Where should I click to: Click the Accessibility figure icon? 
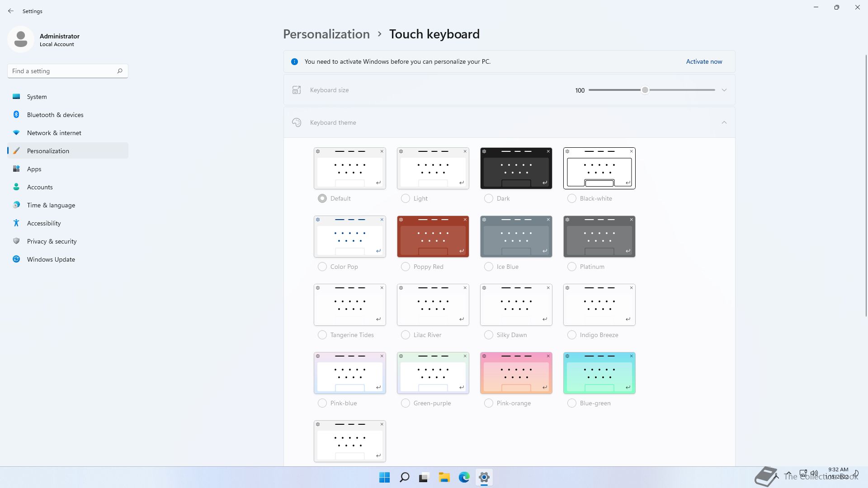16,223
